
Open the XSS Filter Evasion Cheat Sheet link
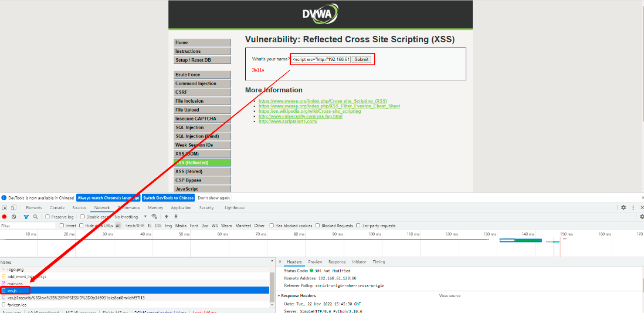[x=330, y=106]
